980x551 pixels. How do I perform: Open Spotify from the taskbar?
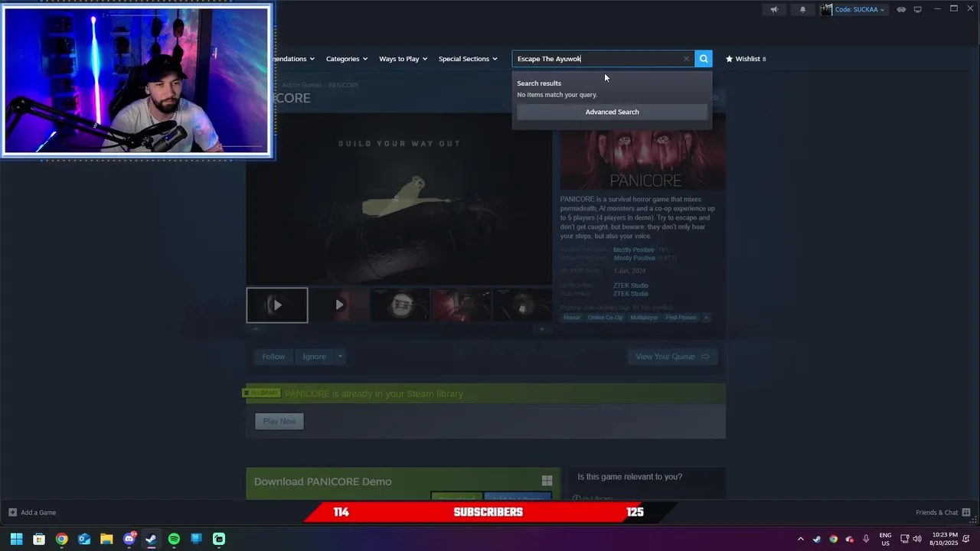174,539
